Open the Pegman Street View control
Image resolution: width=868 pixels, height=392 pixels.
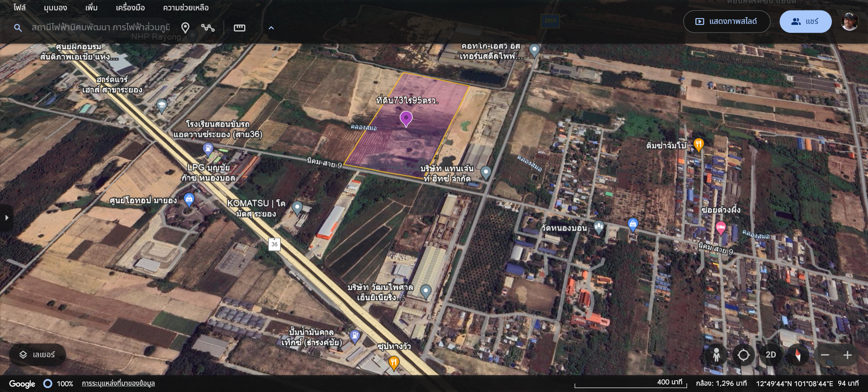point(717,355)
